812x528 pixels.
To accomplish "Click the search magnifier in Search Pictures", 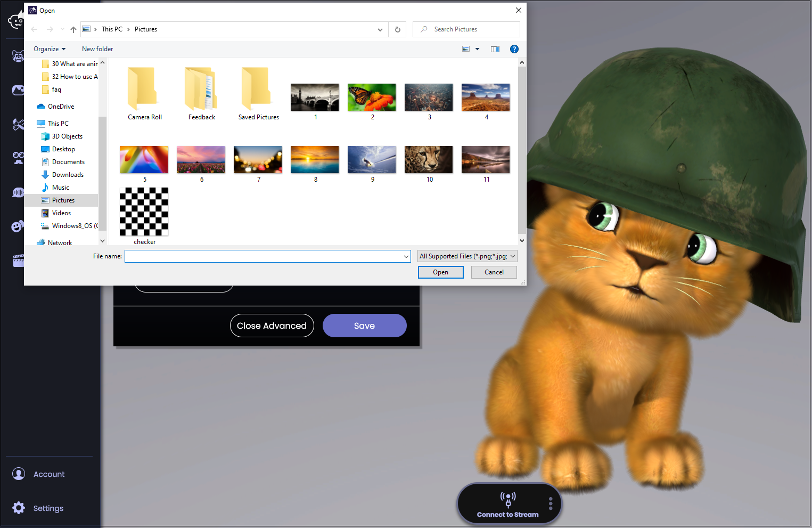I will point(424,29).
